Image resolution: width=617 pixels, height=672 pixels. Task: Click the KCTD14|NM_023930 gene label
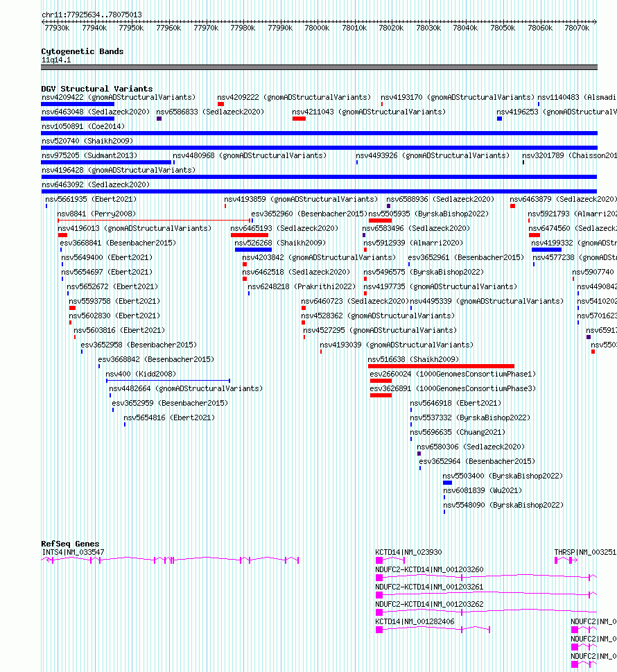click(x=408, y=553)
